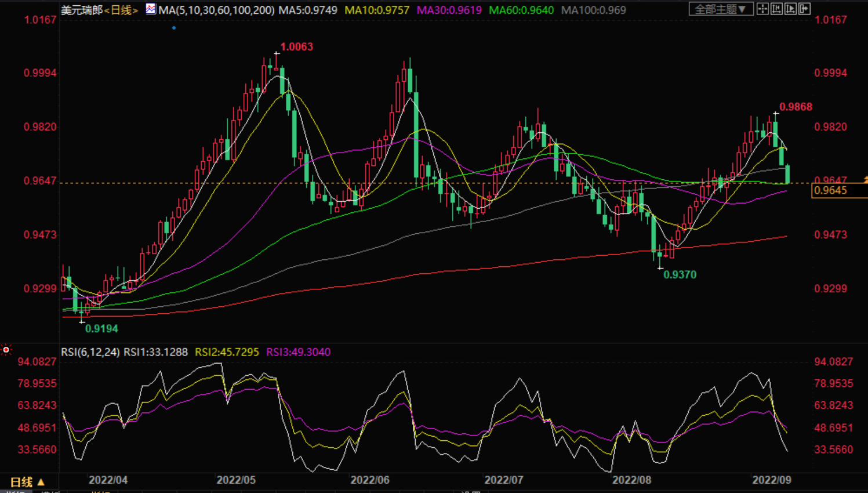Click the crosshair cursor icon in top toolbar
This screenshot has height=493, width=868.
(x=762, y=9)
